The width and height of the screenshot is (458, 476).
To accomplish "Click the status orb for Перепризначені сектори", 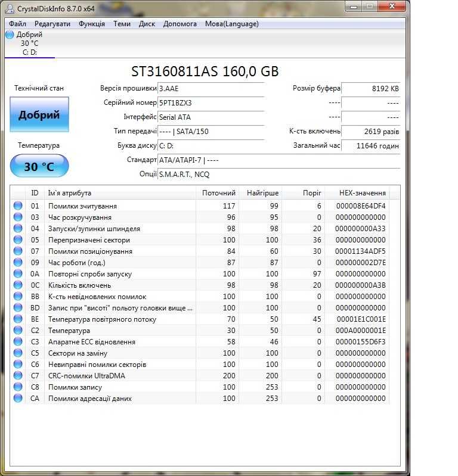I will click(18, 239).
